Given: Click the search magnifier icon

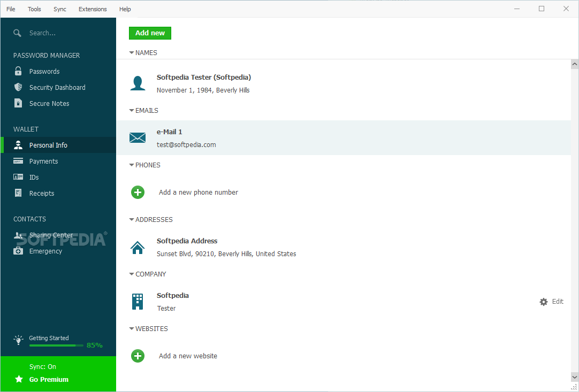Looking at the screenshot, I should [x=17, y=33].
